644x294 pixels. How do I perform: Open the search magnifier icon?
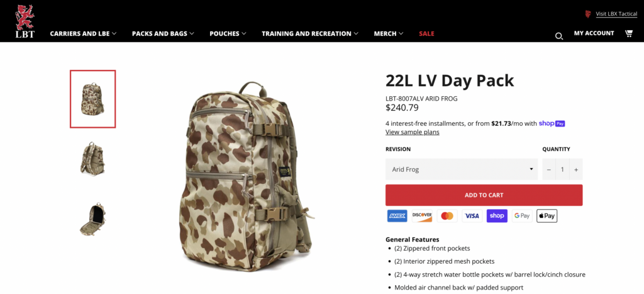pyautogui.click(x=558, y=36)
